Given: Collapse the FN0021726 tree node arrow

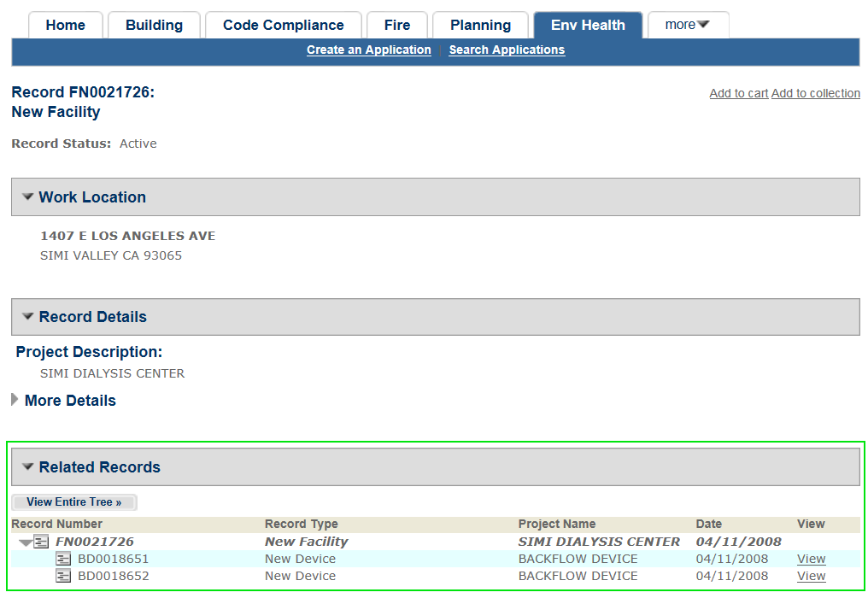Looking at the screenshot, I should (x=26, y=542).
